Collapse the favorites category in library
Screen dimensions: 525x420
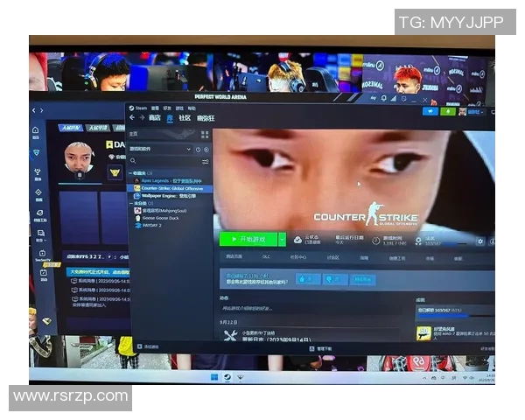click(x=130, y=173)
